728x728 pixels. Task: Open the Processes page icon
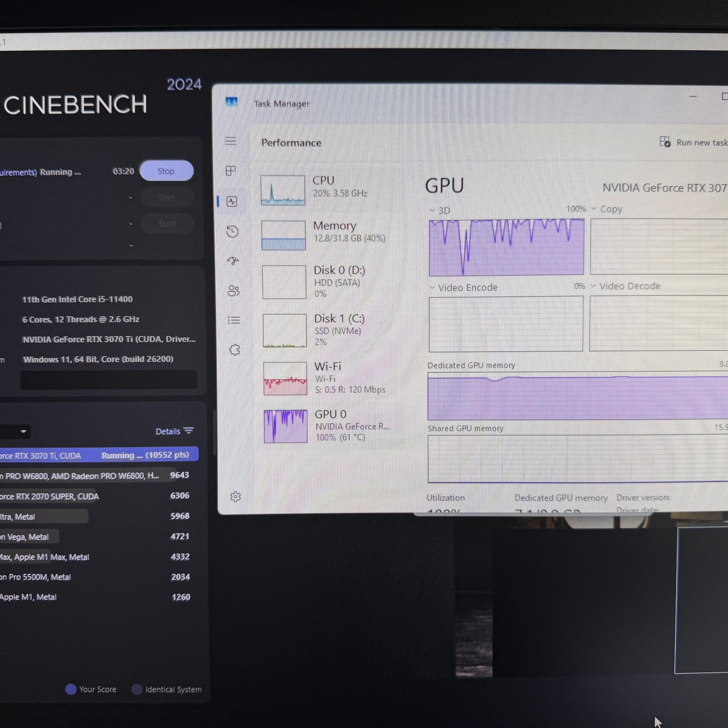[231, 171]
